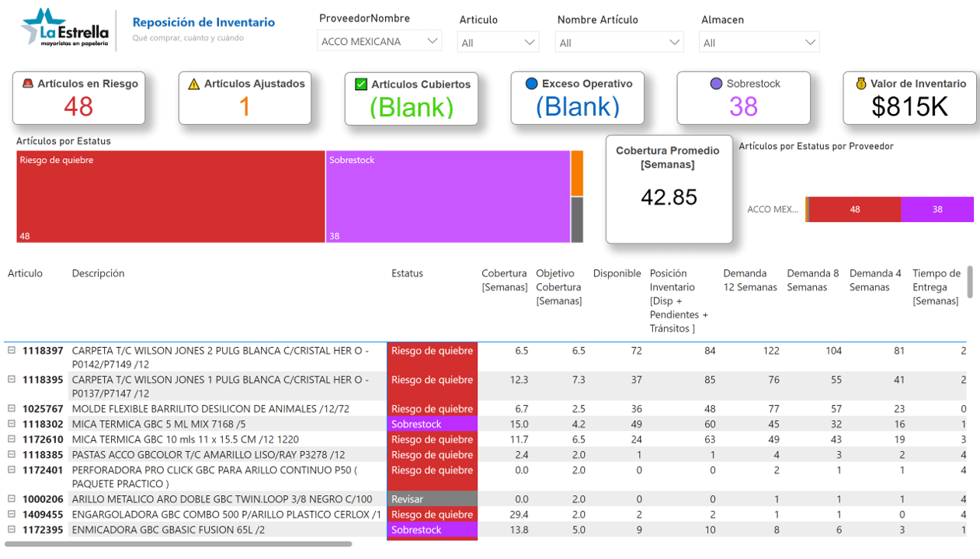Sort by Demanda 12 Semanas column header
Screen dimensions: 980x559
pos(750,280)
